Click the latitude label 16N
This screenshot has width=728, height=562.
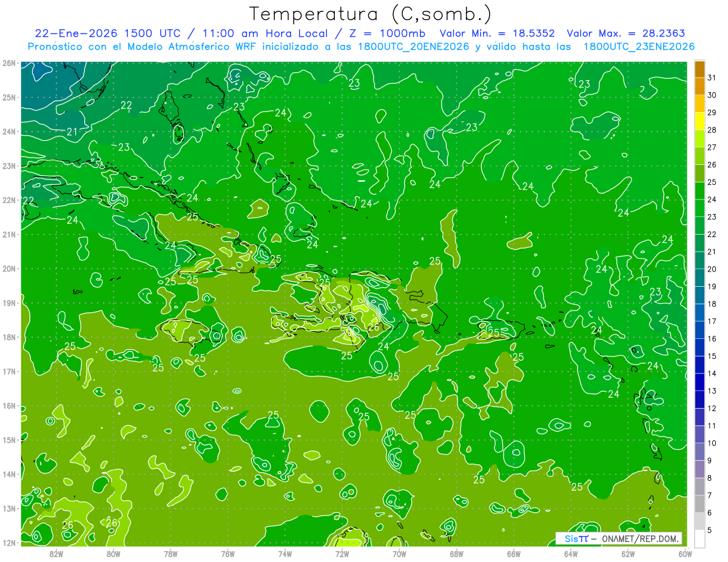[x=9, y=406]
